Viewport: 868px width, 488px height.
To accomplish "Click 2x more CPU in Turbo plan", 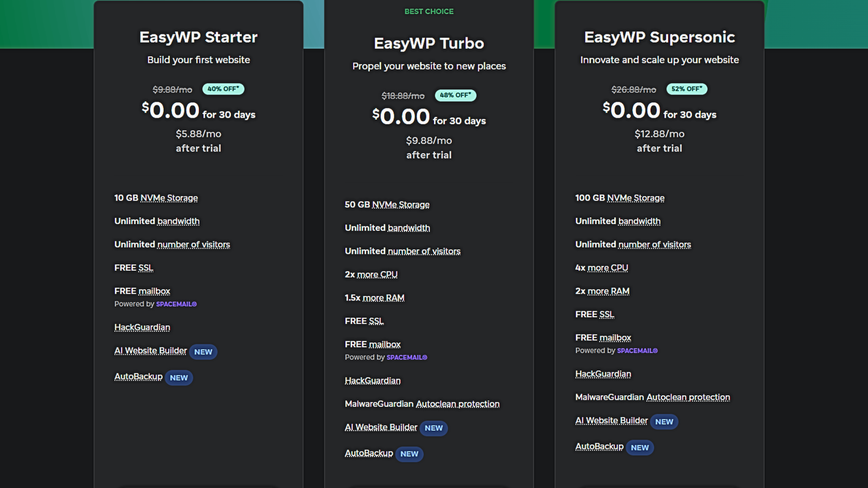I will [377, 274].
